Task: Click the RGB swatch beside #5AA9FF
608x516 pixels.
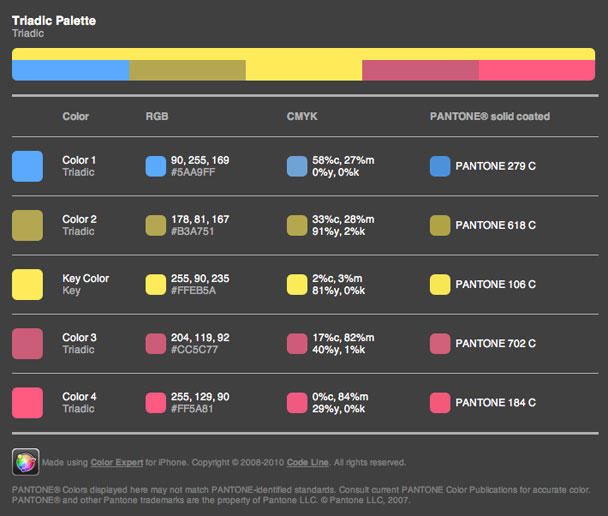Action: 155,166
